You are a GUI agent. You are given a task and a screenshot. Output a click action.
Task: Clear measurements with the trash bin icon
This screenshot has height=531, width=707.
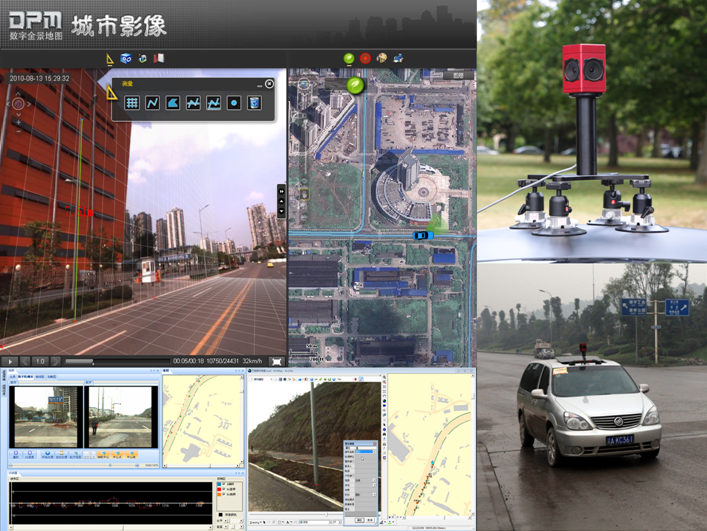254,103
